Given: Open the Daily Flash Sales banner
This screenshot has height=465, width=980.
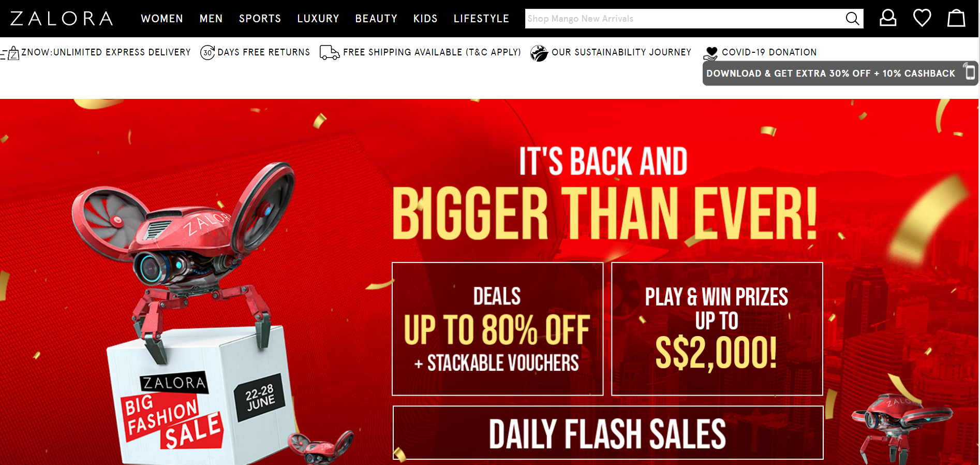Looking at the screenshot, I should point(608,433).
